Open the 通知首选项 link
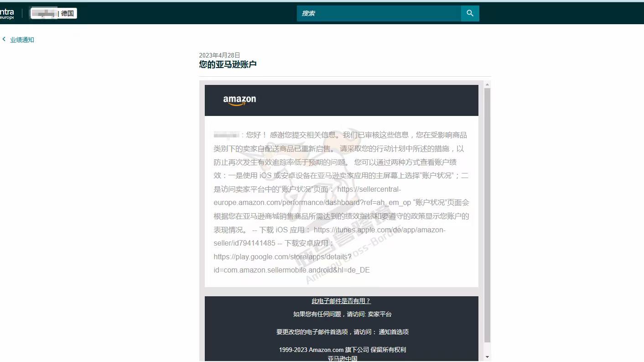Image resolution: width=644 pixels, height=362 pixels. tap(394, 332)
